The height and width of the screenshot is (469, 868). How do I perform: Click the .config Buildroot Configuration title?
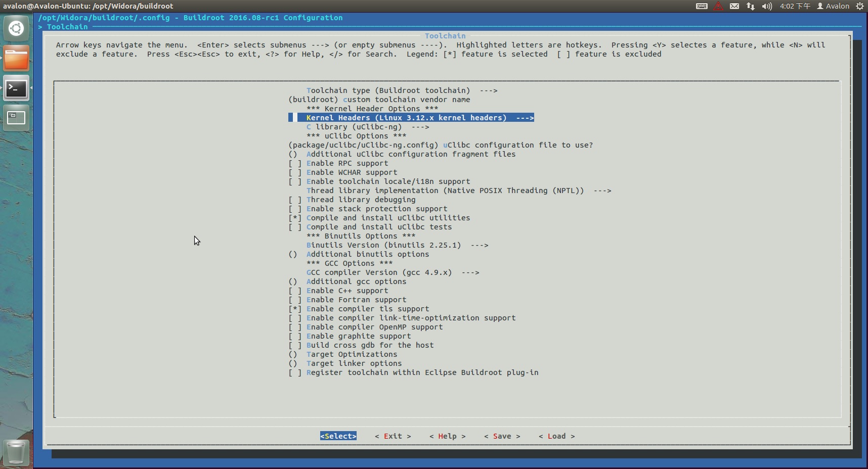pos(191,18)
